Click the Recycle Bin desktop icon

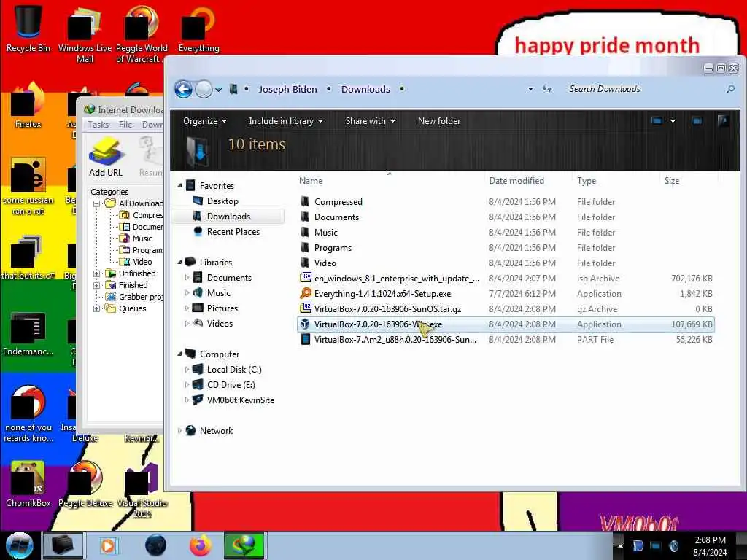pos(28,28)
